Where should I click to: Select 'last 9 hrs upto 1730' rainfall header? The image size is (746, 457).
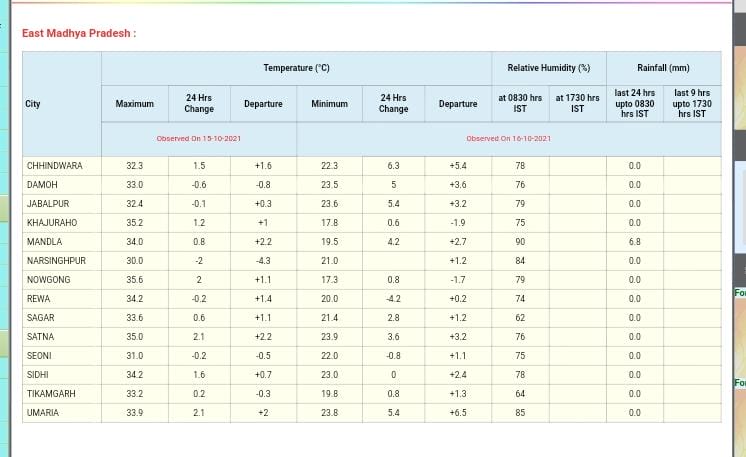point(691,103)
